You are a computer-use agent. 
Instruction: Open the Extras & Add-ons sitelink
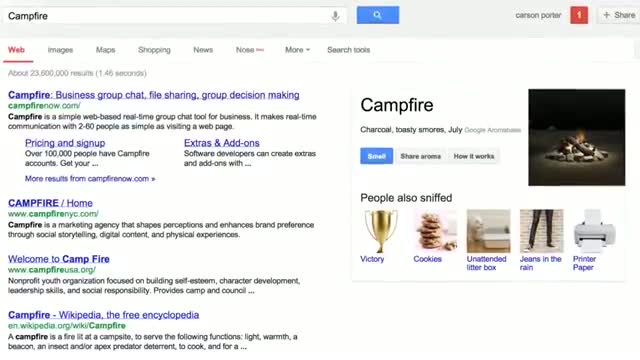[x=222, y=143]
